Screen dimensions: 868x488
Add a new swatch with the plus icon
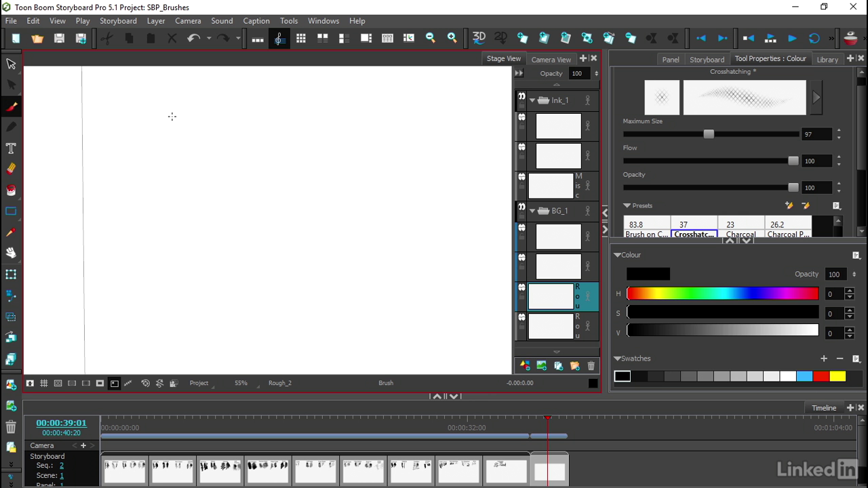pyautogui.click(x=824, y=359)
